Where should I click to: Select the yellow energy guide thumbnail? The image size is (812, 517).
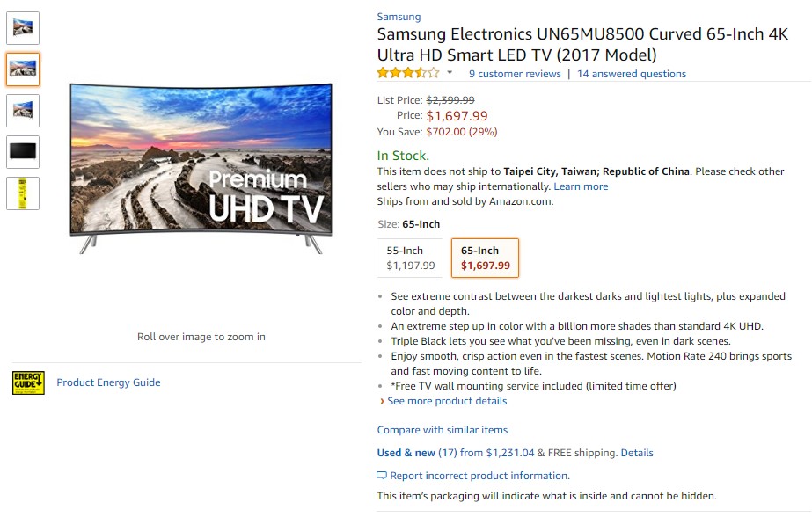coord(23,193)
